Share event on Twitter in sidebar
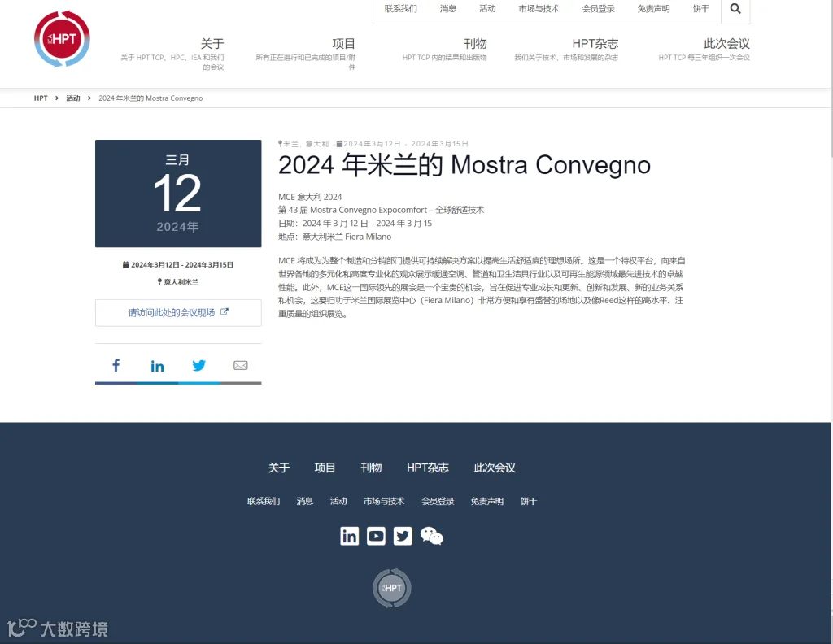833x644 pixels. click(x=198, y=366)
